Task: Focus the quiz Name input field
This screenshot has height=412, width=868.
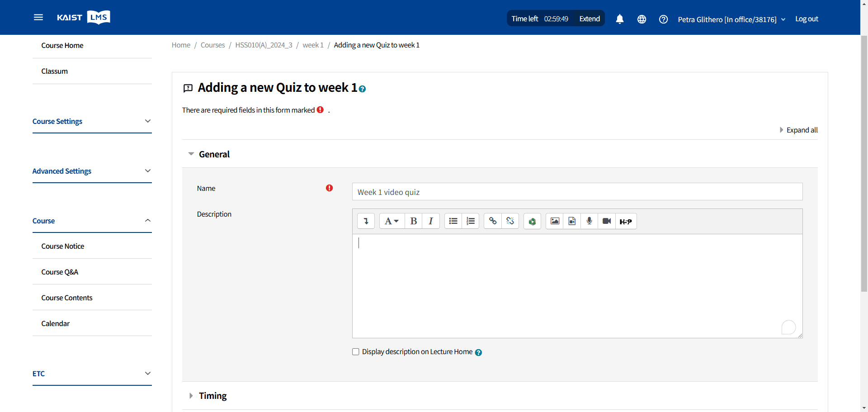Action: coord(577,192)
